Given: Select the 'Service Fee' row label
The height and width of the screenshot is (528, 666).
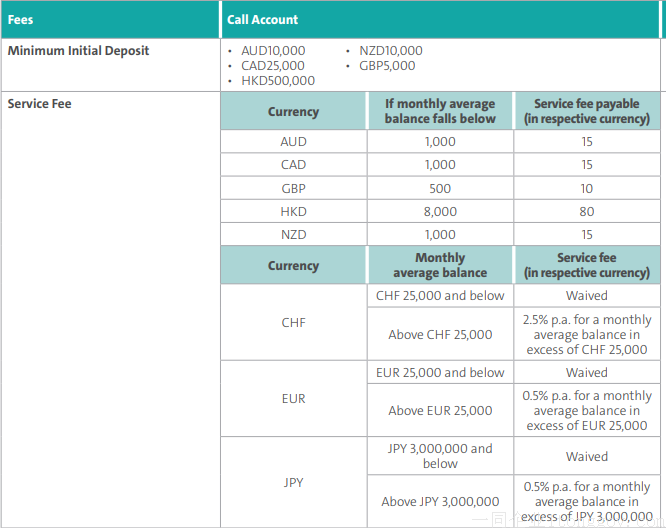Looking at the screenshot, I should [40, 104].
